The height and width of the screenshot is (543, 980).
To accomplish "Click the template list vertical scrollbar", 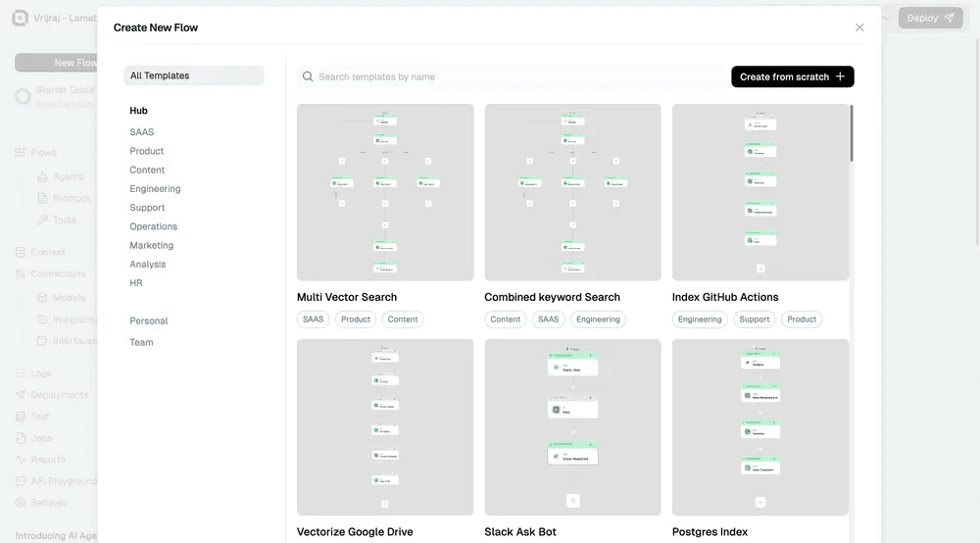I will (851, 133).
